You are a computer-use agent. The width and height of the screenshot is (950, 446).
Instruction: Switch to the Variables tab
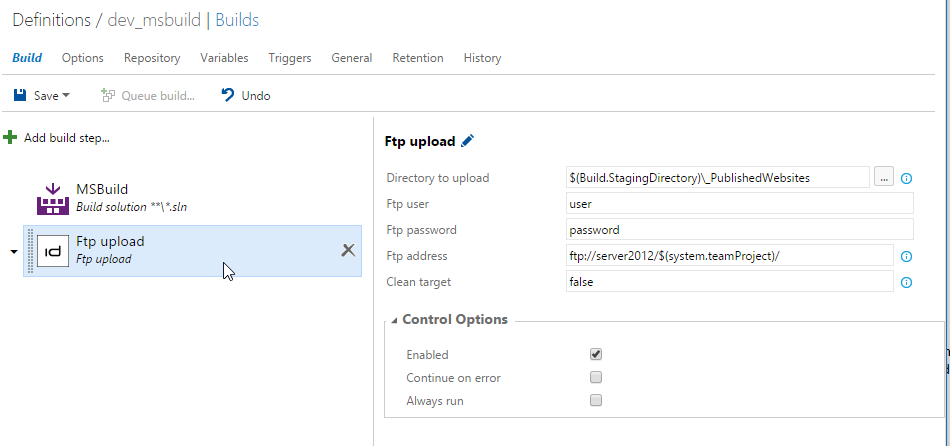224,58
